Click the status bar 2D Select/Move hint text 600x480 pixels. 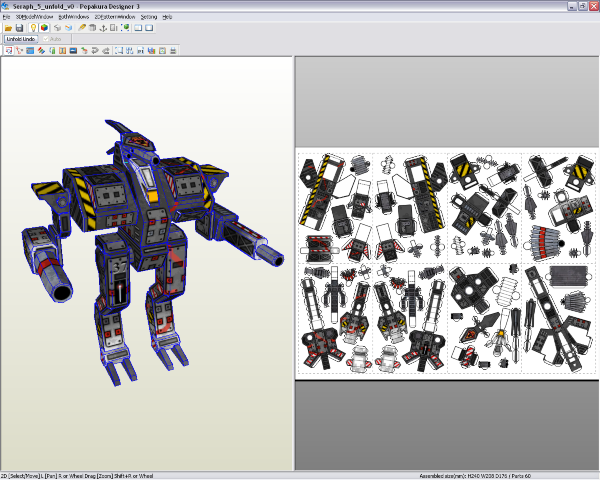(77, 476)
